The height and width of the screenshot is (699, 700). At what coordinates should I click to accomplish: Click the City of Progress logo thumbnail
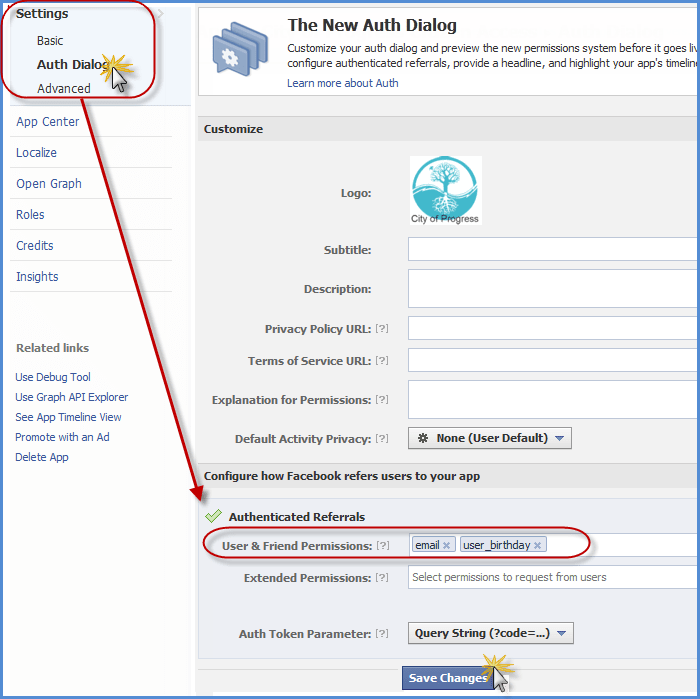click(445, 190)
